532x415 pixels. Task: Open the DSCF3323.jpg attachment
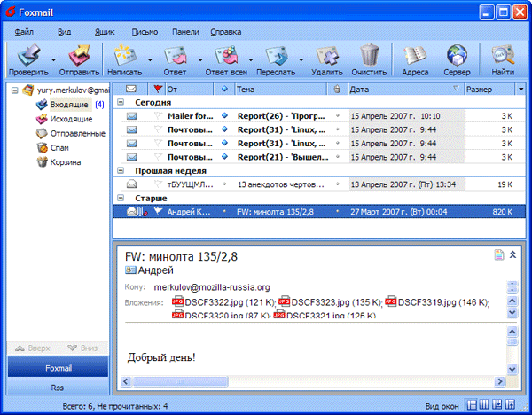[x=330, y=302]
